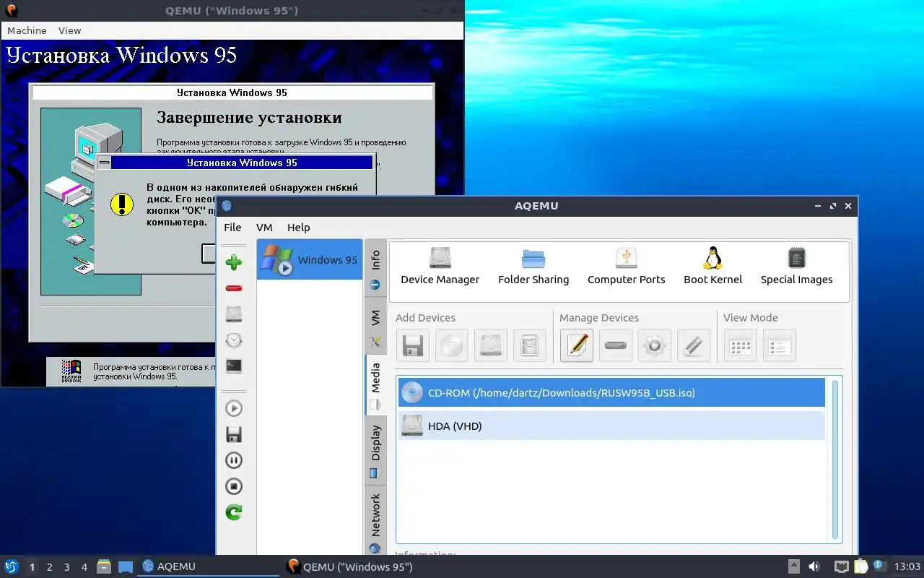Click the hard disk icon in AQEMU's left sidebar
The height and width of the screenshot is (578, 924).
(234, 314)
